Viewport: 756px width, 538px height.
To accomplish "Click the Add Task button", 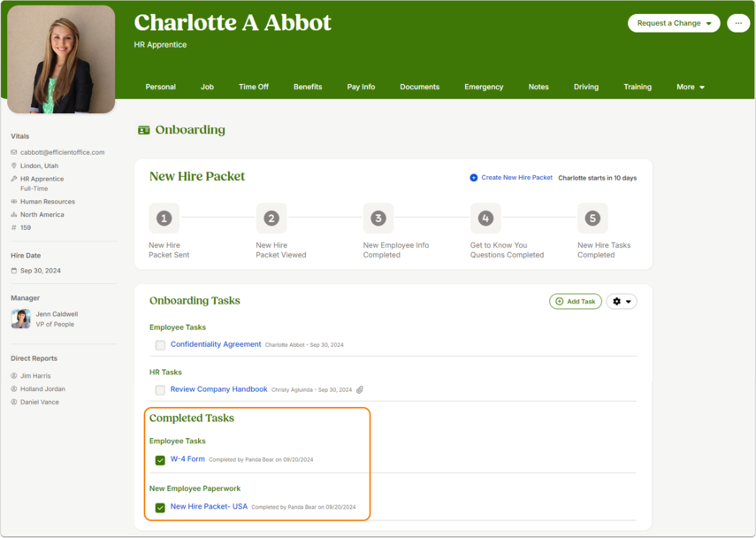I will [x=576, y=302].
